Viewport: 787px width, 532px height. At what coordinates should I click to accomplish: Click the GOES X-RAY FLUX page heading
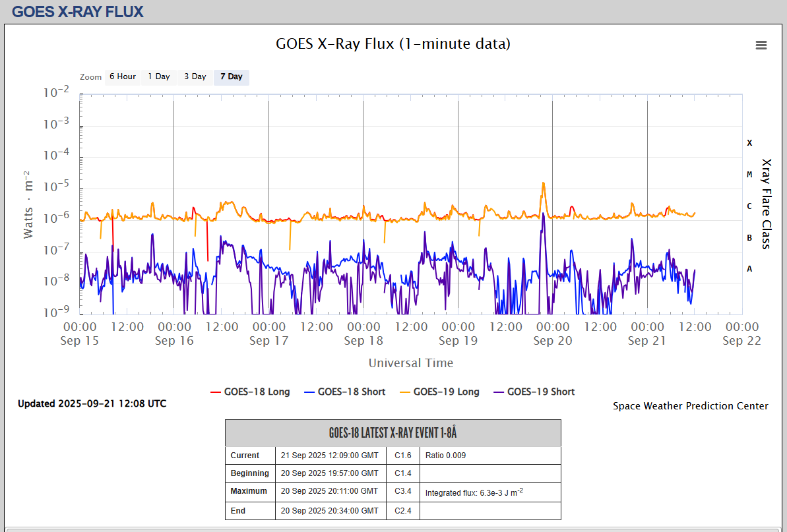[78, 11]
